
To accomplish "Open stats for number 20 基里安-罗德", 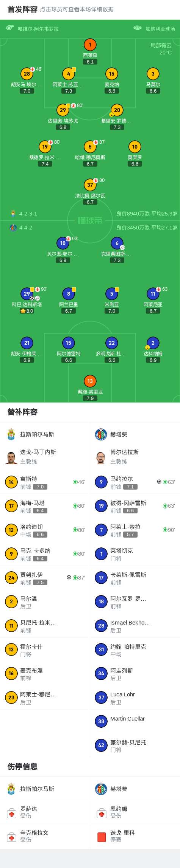I will (x=117, y=110).
